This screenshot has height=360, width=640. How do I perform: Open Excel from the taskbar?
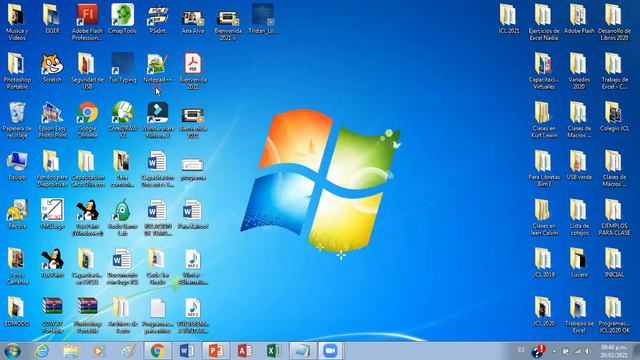(273, 351)
